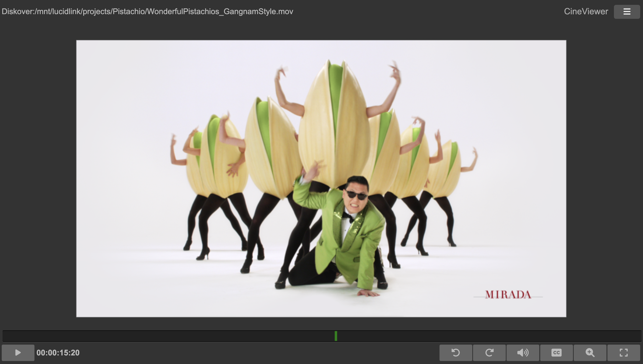
Task: Click the speaker volume icon
Action: (x=522, y=352)
